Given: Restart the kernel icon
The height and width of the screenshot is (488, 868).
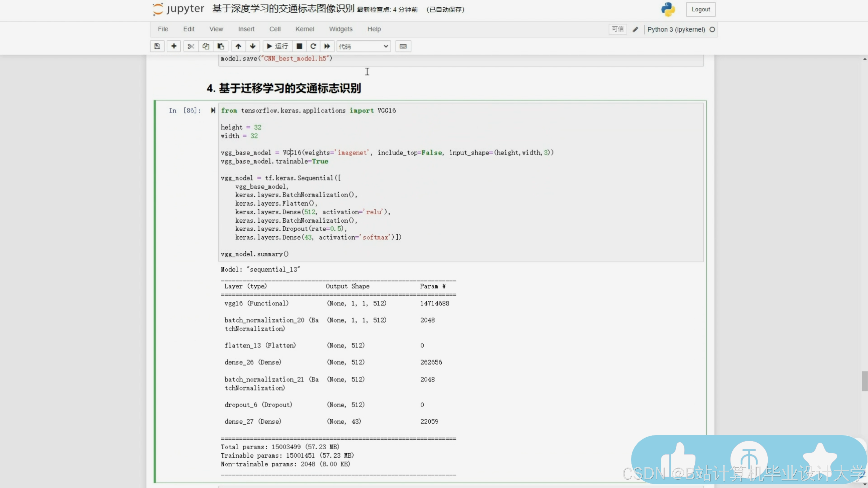Looking at the screenshot, I should coord(313,46).
